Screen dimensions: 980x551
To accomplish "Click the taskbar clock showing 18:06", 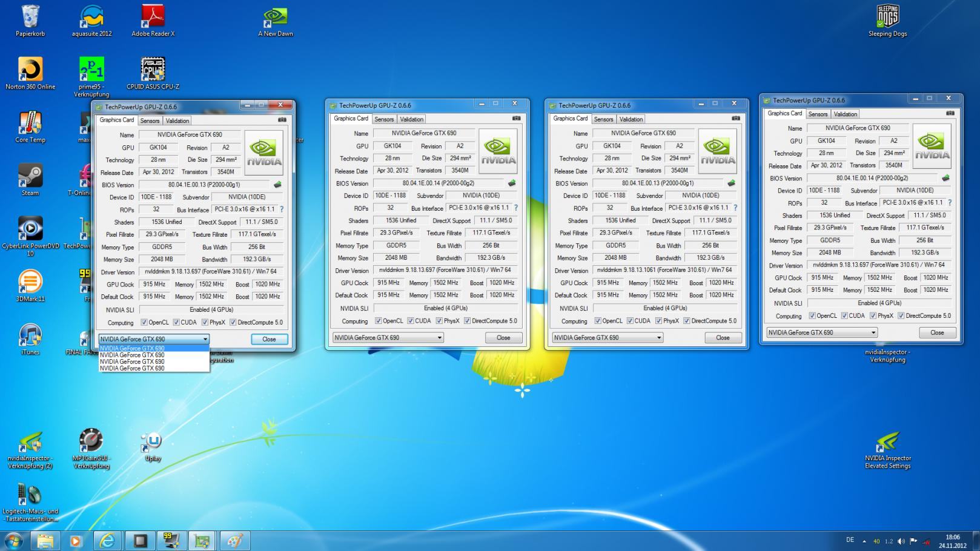I will (x=952, y=541).
